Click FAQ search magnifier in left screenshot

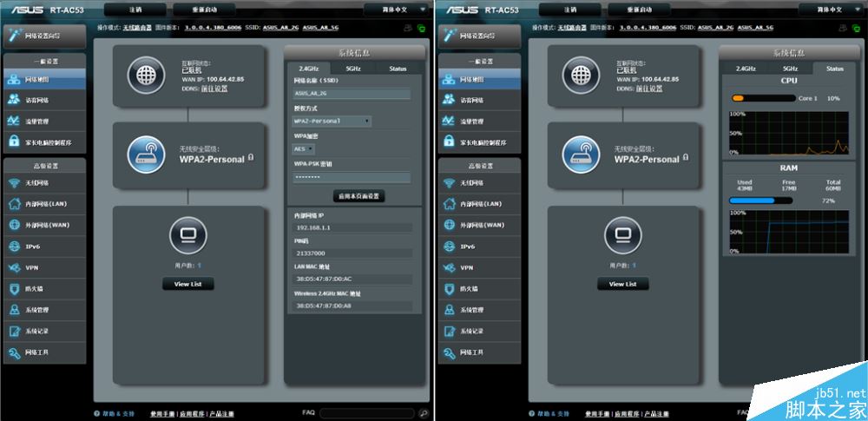click(424, 413)
